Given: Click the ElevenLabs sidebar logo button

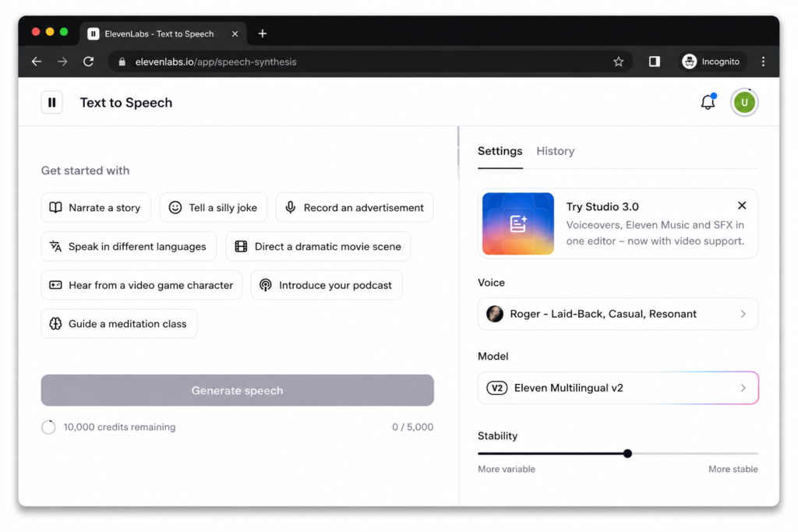Looking at the screenshot, I should 52,102.
